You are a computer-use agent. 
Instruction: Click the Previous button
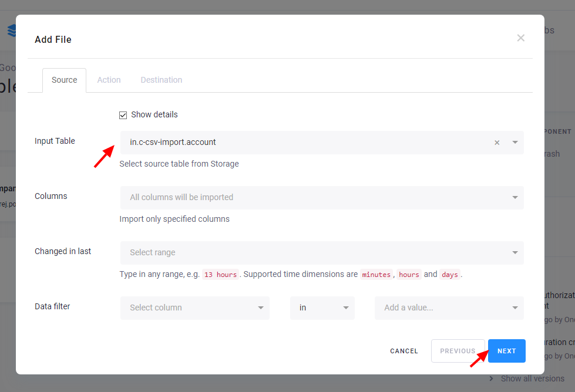click(458, 351)
